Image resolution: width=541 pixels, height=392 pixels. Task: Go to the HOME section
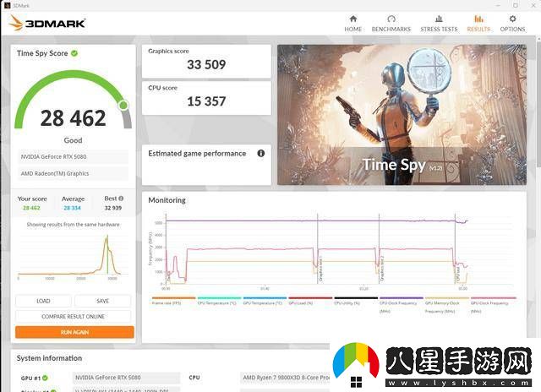point(353,24)
